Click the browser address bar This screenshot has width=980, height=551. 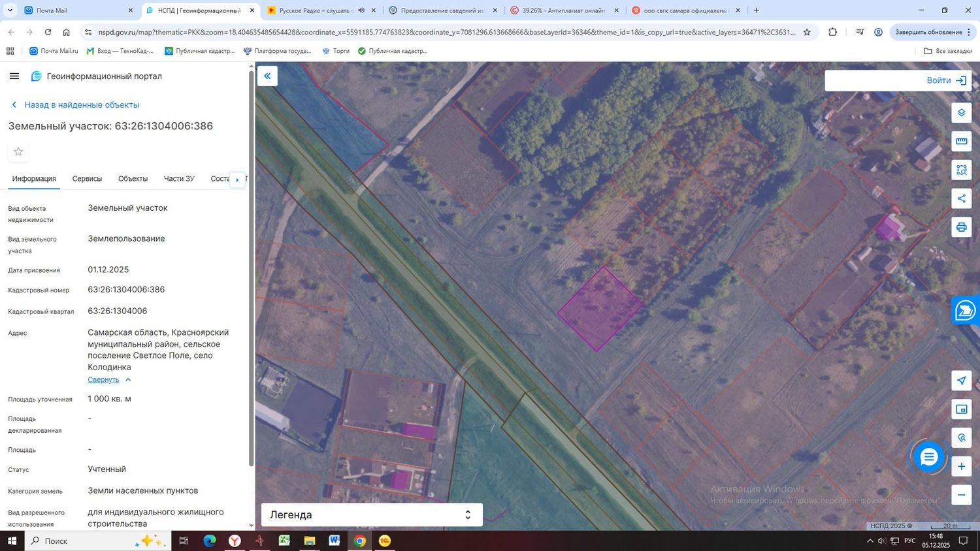(447, 32)
